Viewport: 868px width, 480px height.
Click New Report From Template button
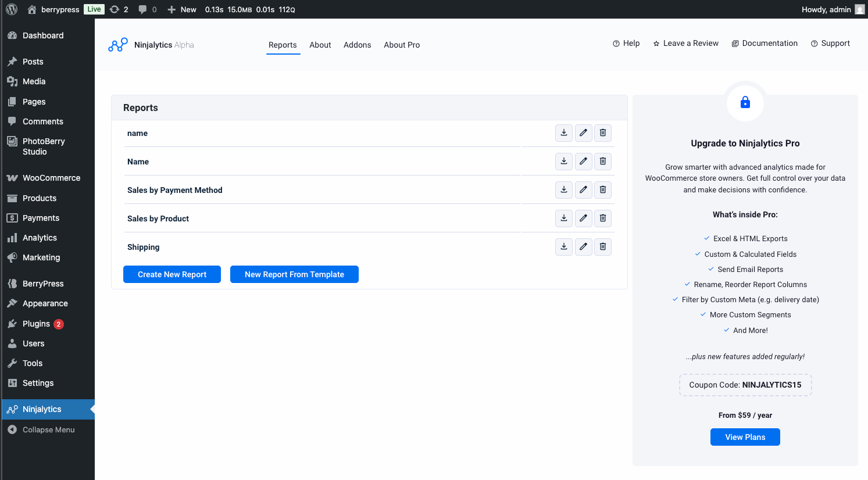[294, 274]
